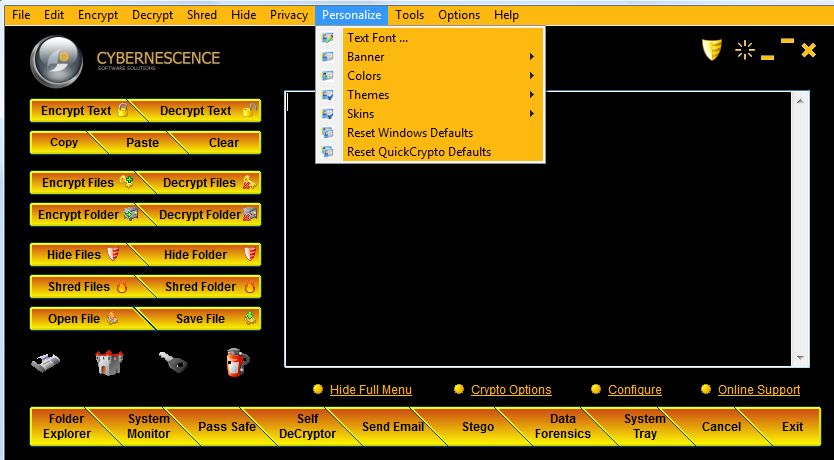Image resolution: width=834 pixels, height=460 pixels.
Task: Open the Privacy menu
Action: tap(289, 15)
